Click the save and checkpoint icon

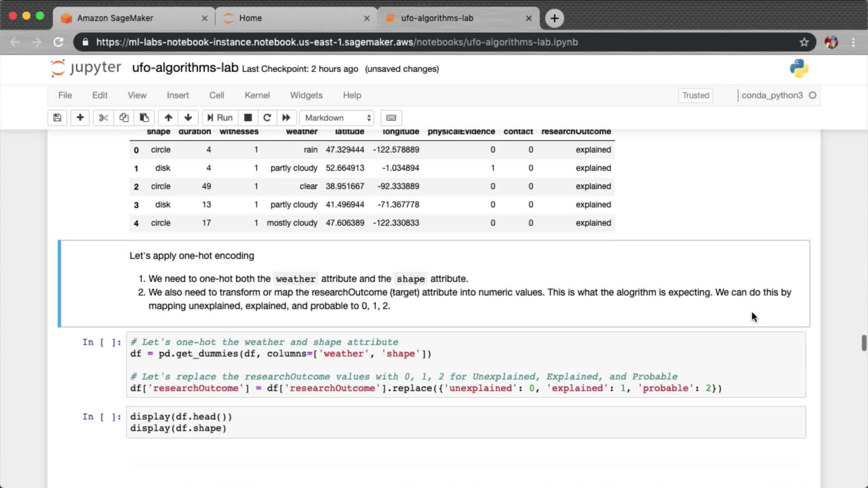[57, 118]
